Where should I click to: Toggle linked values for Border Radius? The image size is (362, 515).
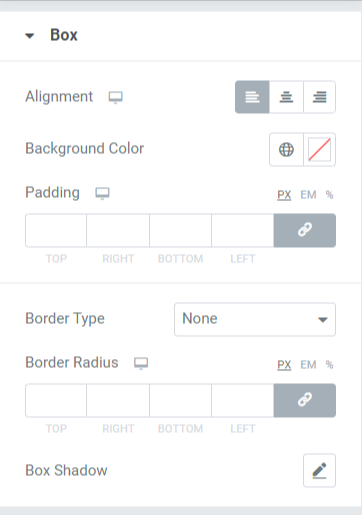[305, 400]
